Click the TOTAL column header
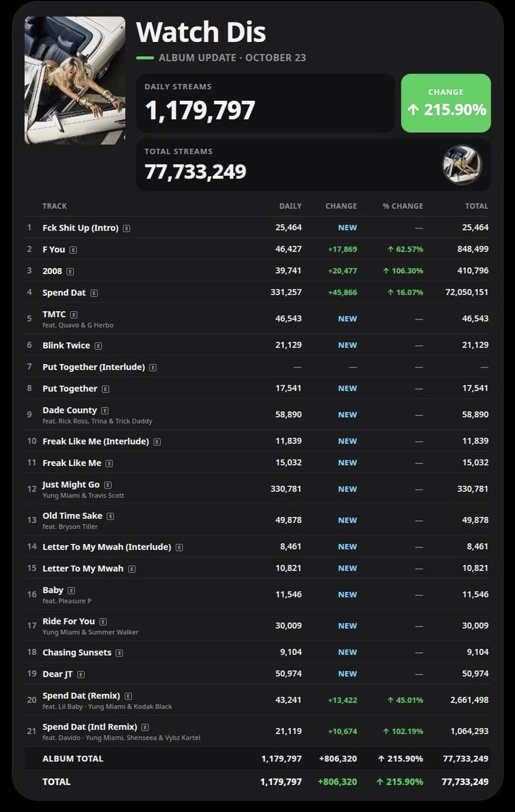 476,206
